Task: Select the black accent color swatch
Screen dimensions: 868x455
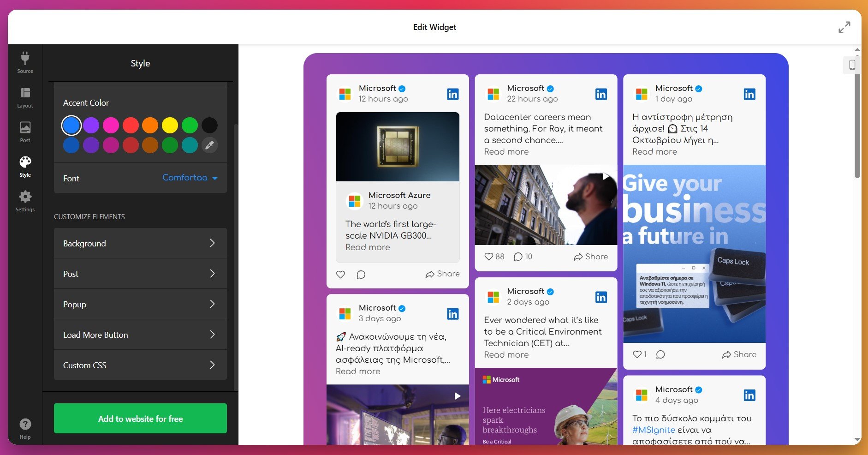Action: 209,125
